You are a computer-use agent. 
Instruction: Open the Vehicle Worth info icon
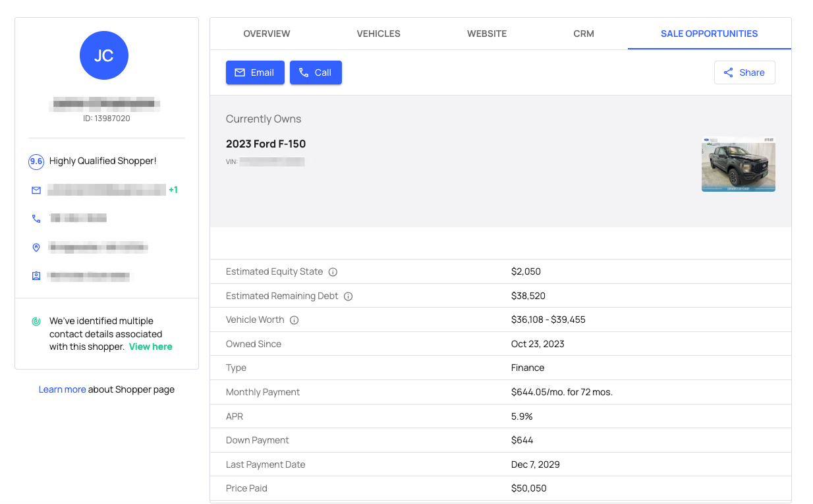coord(293,320)
